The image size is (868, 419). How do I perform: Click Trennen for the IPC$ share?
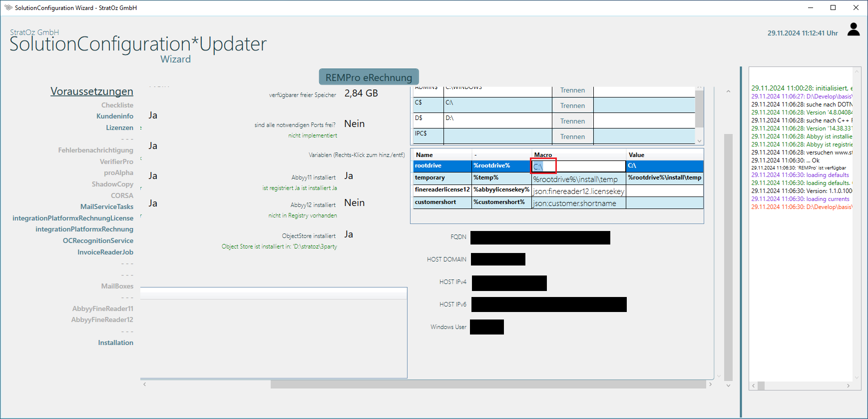[572, 136]
